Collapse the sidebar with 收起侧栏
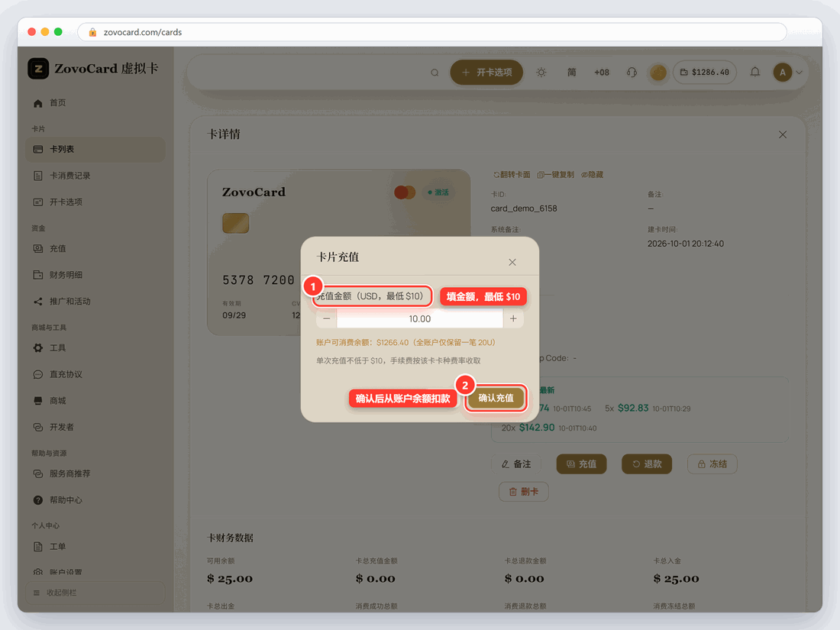Screen dimensions: 840x630 (95, 593)
